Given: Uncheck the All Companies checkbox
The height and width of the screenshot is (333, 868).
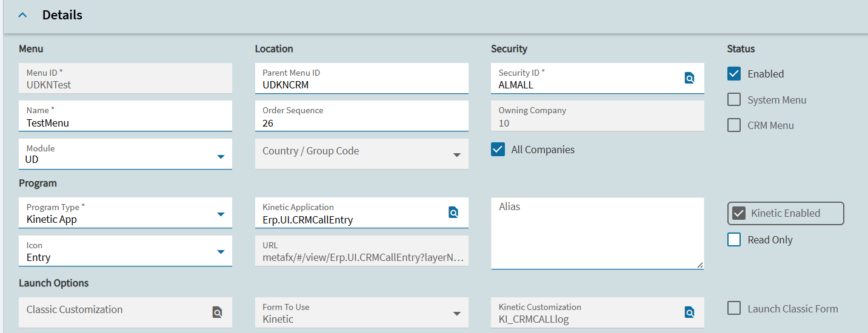Looking at the screenshot, I should 498,150.
